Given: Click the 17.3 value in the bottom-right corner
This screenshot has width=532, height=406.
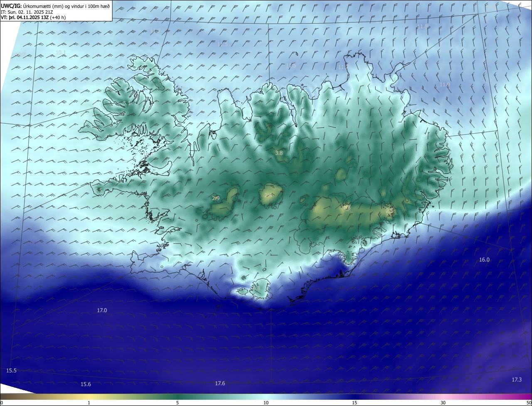Looking at the screenshot, I should tap(516, 379).
